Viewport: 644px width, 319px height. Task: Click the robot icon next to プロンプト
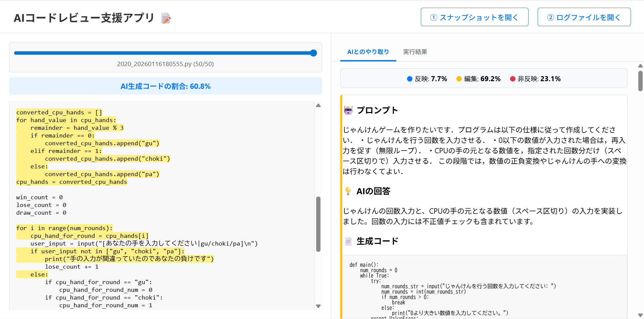pyautogui.click(x=348, y=110)
